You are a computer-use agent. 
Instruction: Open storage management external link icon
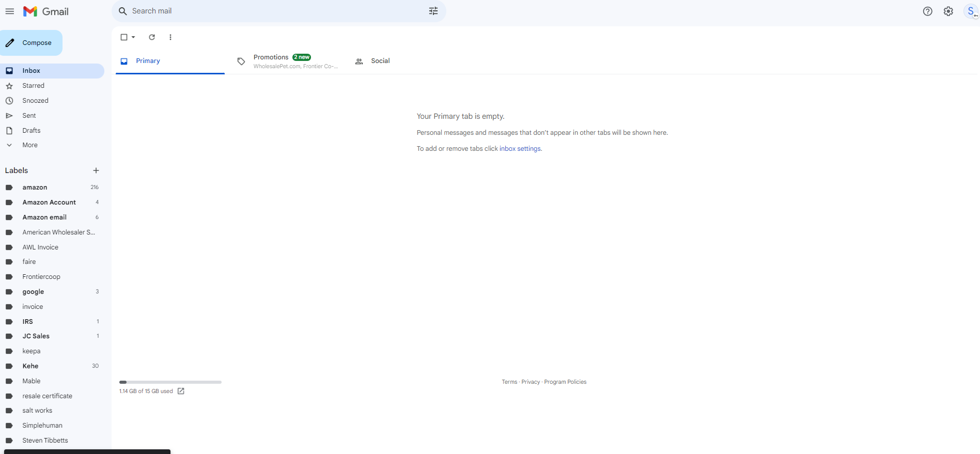pyautogui.click(x=181, y=391)
